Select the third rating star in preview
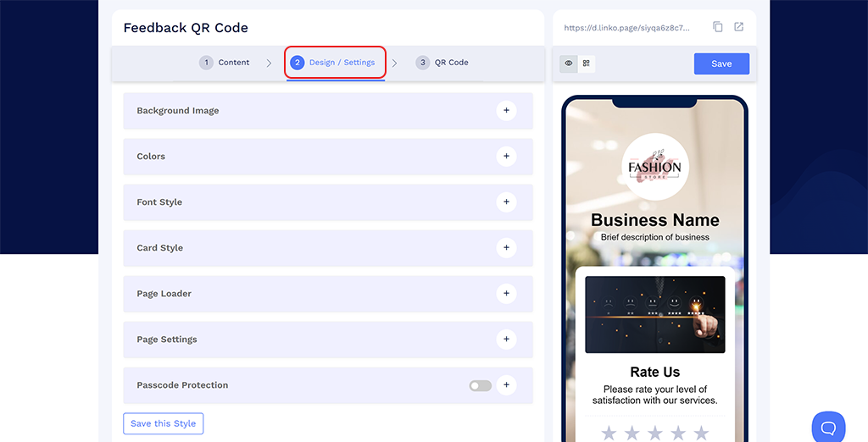 click(x=655, y=434)
